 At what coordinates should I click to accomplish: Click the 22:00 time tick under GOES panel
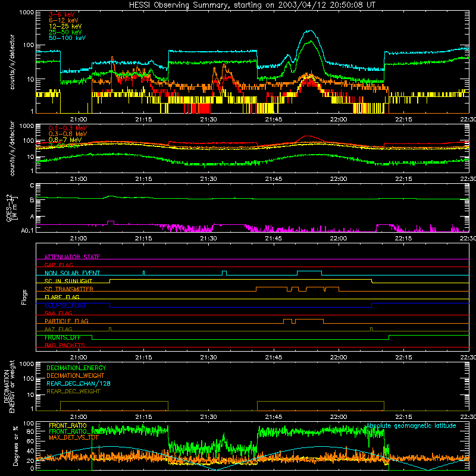[x=339, y=239]
